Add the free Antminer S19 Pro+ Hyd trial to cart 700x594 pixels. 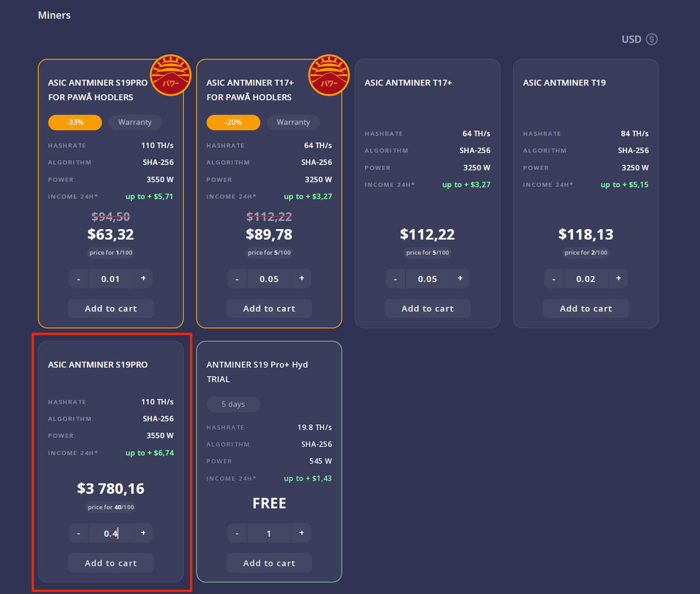pyautogui.click(x=269, y=563)
